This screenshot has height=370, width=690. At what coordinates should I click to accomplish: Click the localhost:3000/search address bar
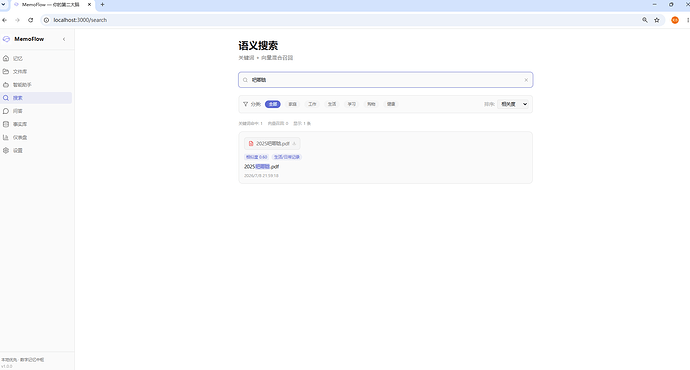point(80,20)
